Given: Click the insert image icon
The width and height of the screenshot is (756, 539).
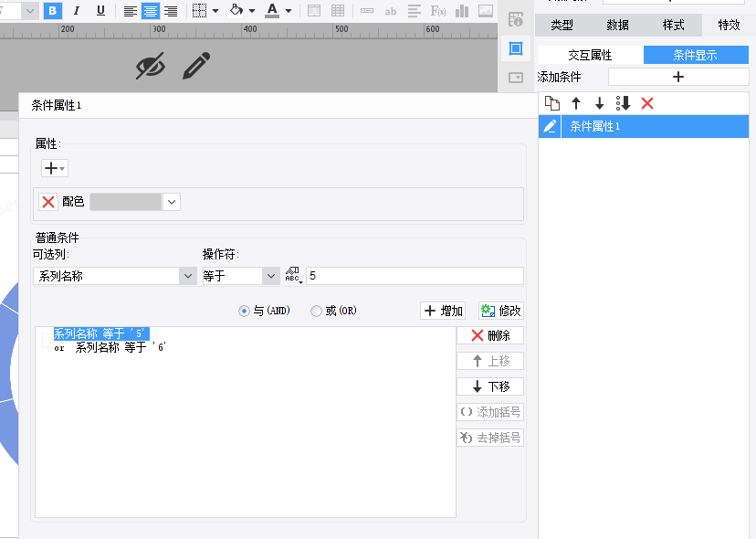Looking at the screenshot, I should pos(486,11).
